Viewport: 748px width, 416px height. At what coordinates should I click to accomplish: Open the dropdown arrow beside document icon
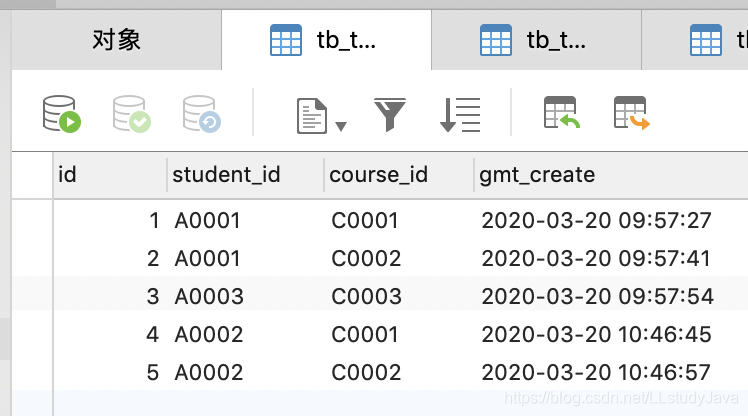coord(341,126)
